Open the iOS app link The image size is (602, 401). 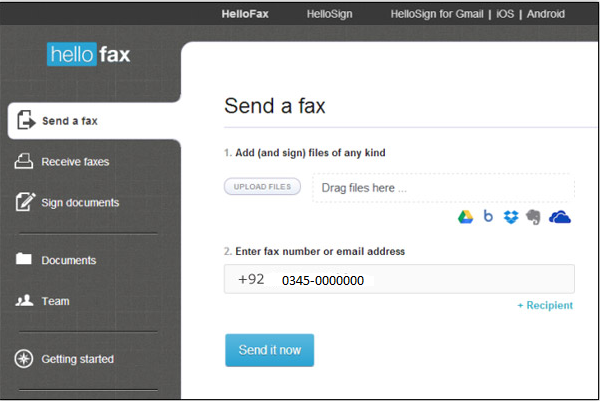point(505,14)
